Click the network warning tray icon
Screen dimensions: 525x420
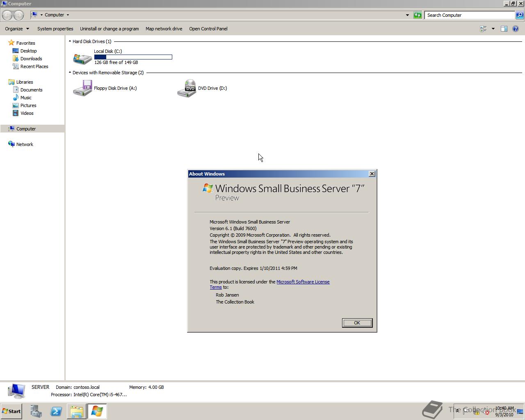(476, 411)
